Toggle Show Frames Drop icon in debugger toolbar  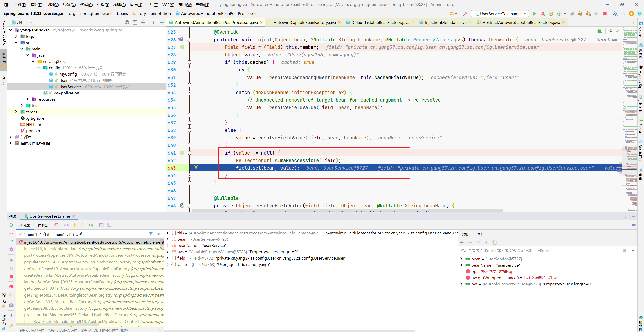pos(56,225)
